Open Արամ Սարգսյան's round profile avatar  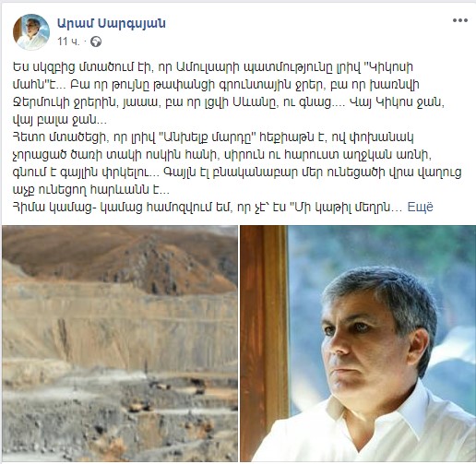[x=31, y=31]
